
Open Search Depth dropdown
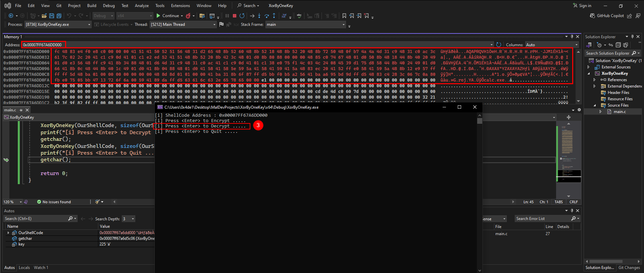pos(129,219)
